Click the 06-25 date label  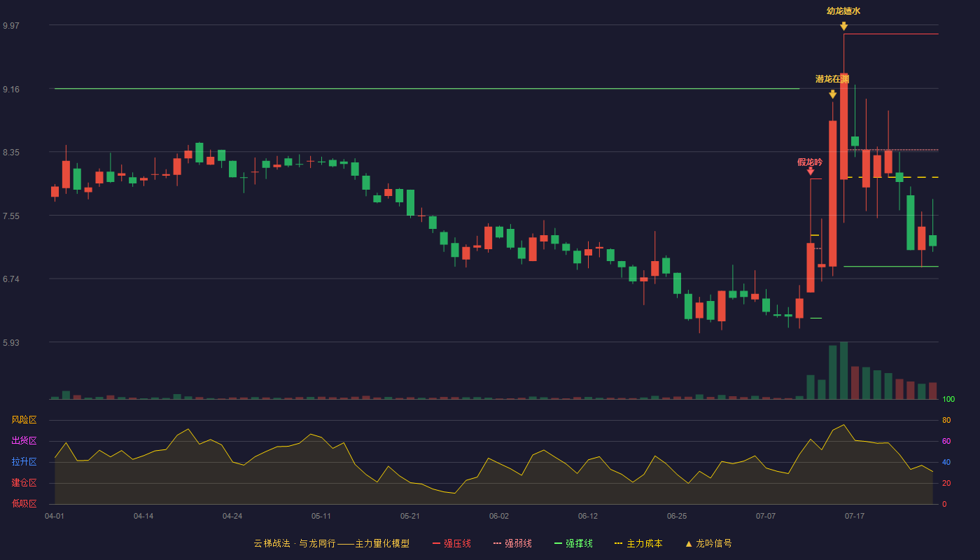pyautogui.click(x=677, y=516)
